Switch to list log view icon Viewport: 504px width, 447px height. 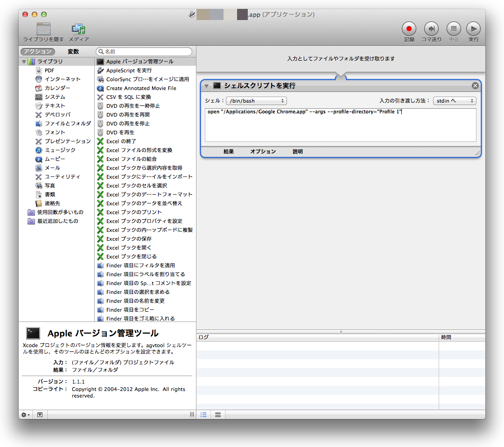[x=203, y=414]
